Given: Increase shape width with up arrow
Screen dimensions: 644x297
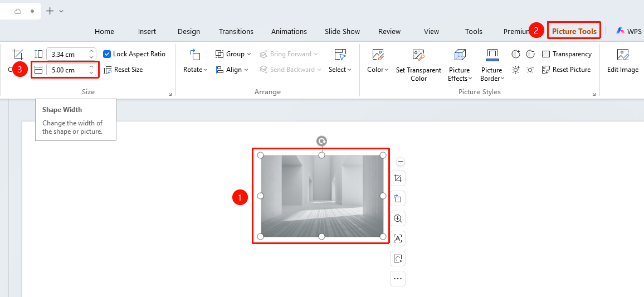Looking at the screenshot, I should pyautogui.click(x=91, y=67).
